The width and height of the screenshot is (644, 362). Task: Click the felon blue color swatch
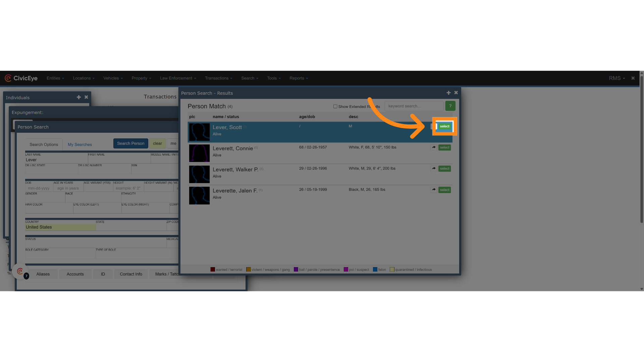tap(375, 269)
